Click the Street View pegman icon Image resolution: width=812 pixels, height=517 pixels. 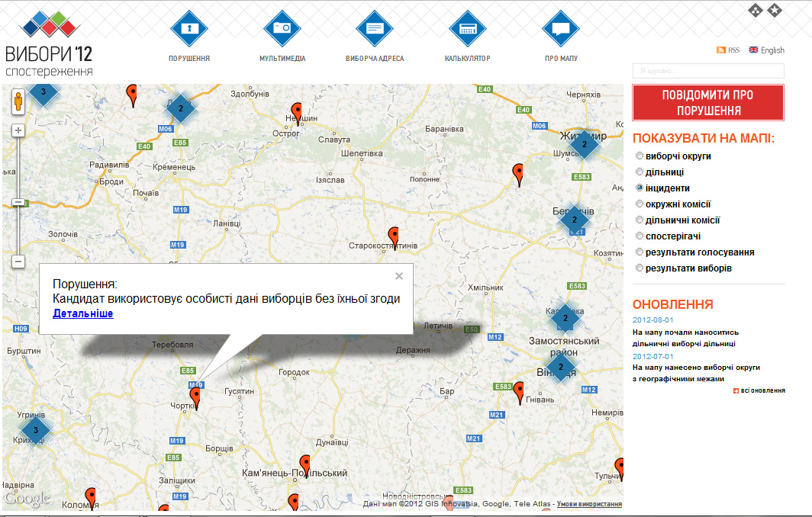pos(18,101)
